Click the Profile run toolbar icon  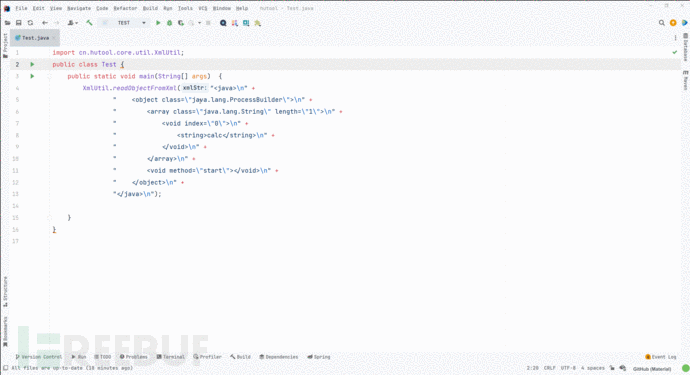coord(192,23)
